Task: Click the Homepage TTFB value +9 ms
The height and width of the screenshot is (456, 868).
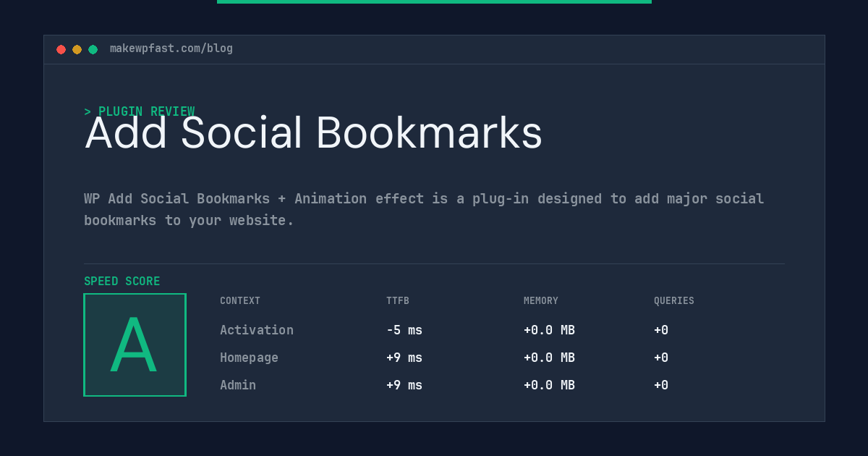Action: 404,358
